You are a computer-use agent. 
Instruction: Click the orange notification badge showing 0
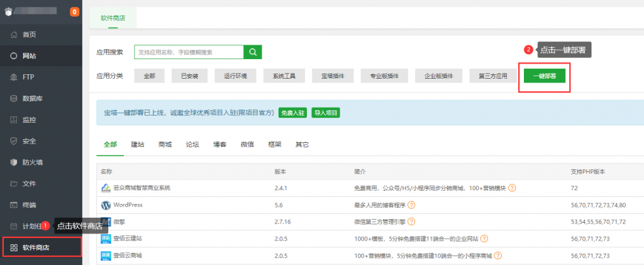74,12
